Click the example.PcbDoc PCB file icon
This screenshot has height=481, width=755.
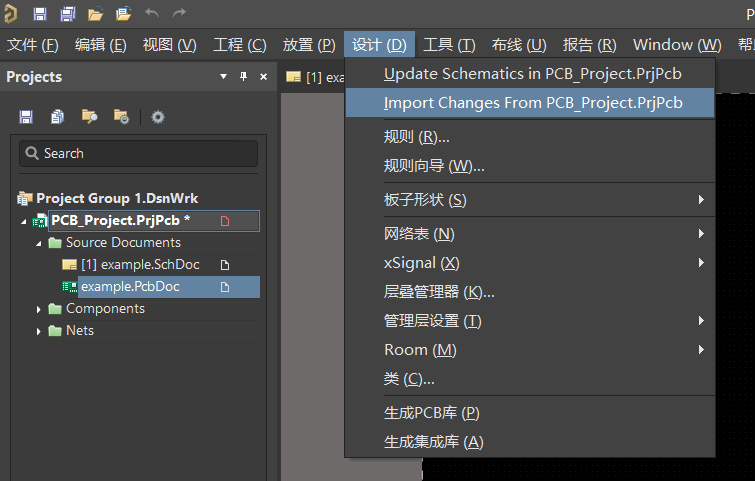pos(70,287)
